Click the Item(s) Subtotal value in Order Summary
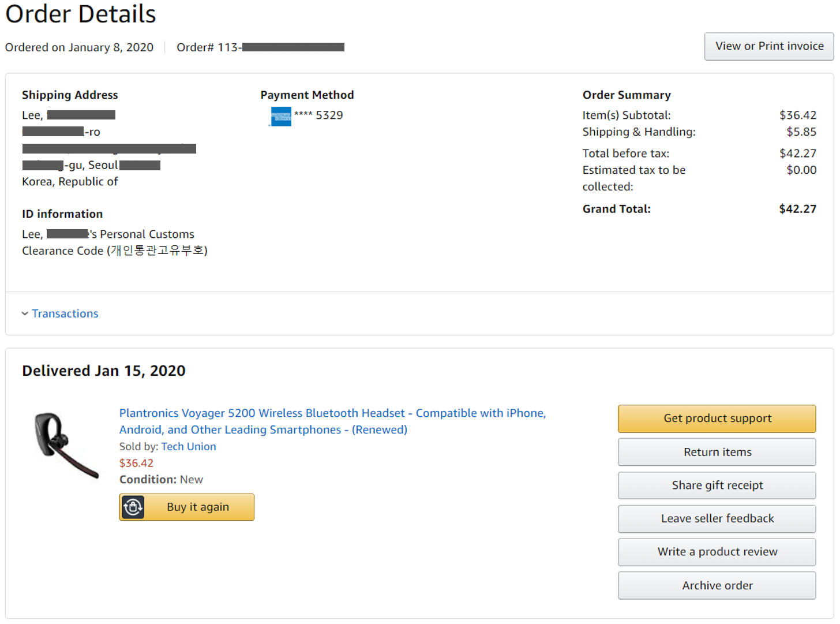Screen dimensions: 840x624 (798, 115)
